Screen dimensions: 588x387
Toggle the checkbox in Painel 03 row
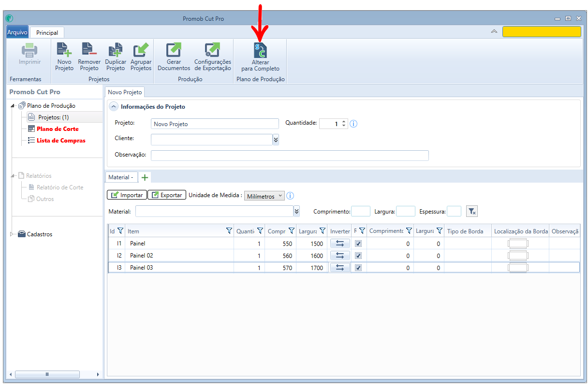pos(358,267)
